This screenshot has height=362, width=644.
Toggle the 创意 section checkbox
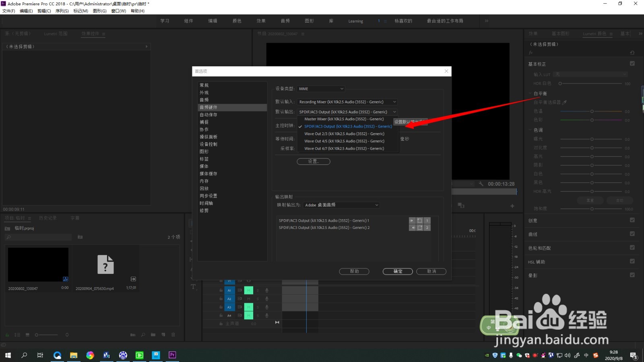point(632,220)
